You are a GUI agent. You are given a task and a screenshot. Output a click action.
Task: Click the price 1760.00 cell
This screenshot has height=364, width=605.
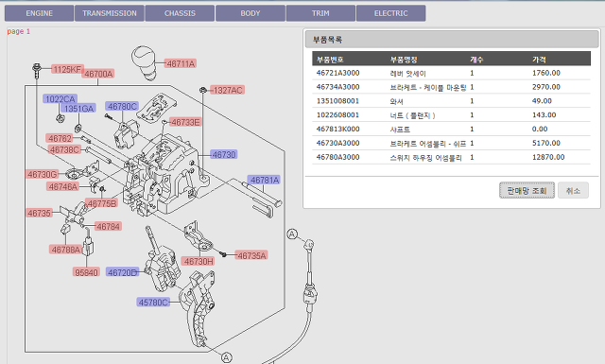[546, 73]
